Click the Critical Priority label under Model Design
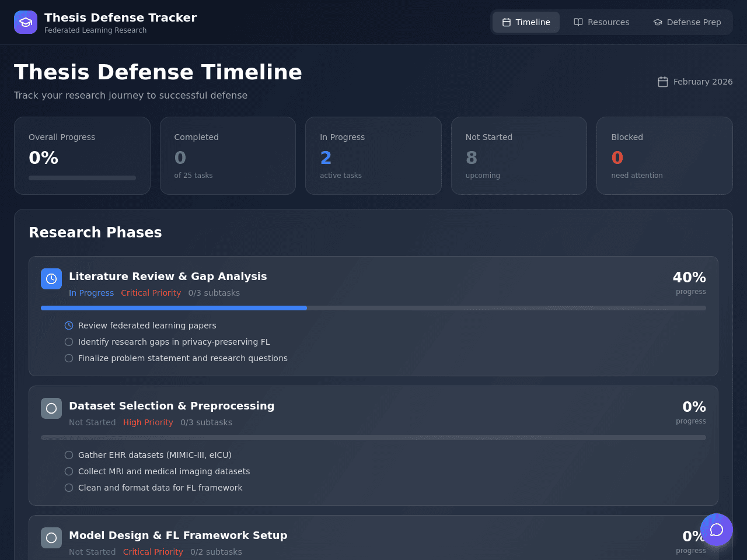The width and height of the screenshot is (747, 560). click(153, 552)
